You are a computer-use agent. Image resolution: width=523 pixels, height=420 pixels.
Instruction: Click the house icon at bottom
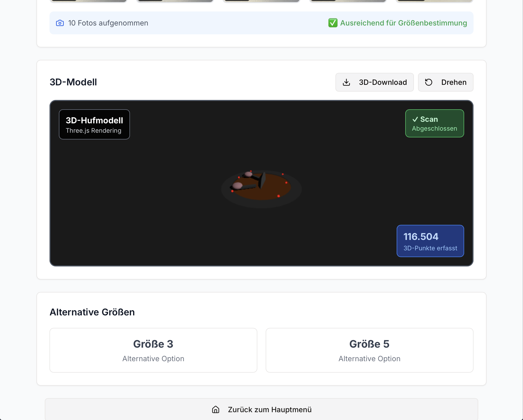pos(216,409)
